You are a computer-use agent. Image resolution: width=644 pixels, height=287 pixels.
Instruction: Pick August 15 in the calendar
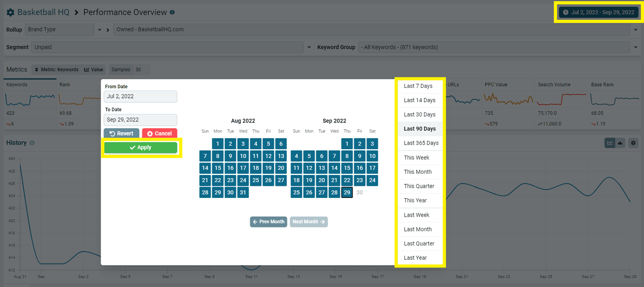click(218, 168)
